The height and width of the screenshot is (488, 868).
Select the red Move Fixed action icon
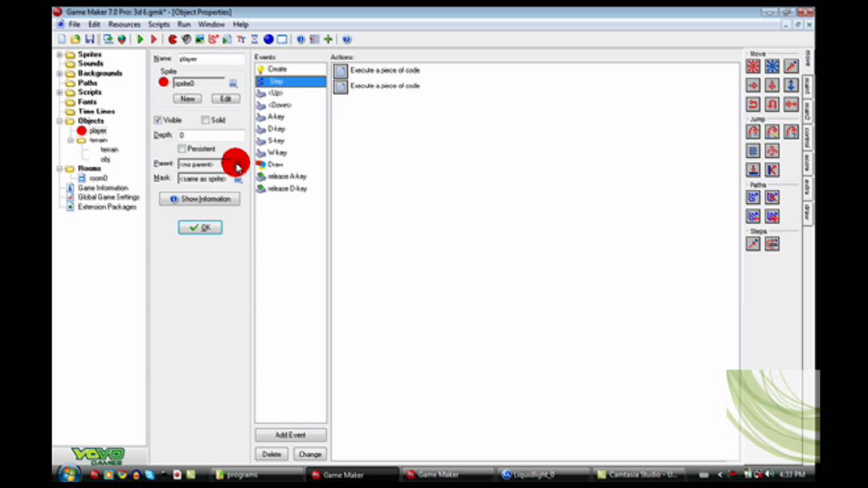coord(753,66)
